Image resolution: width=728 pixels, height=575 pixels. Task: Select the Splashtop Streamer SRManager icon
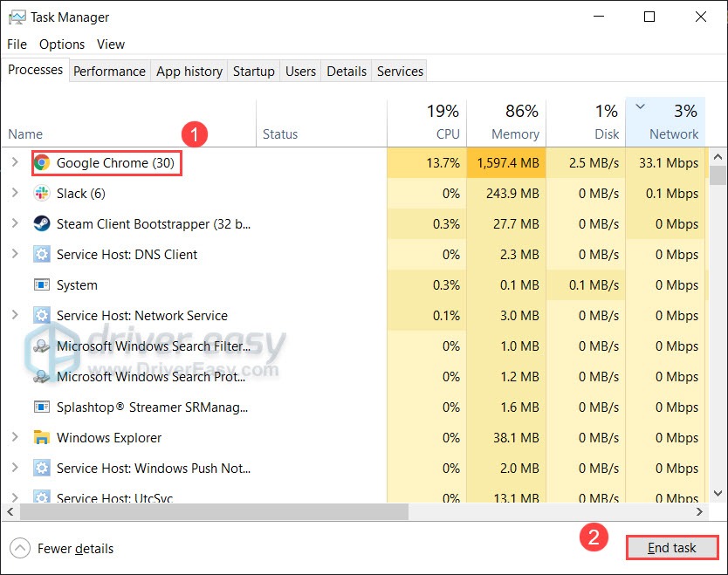[x=42, y=407]
